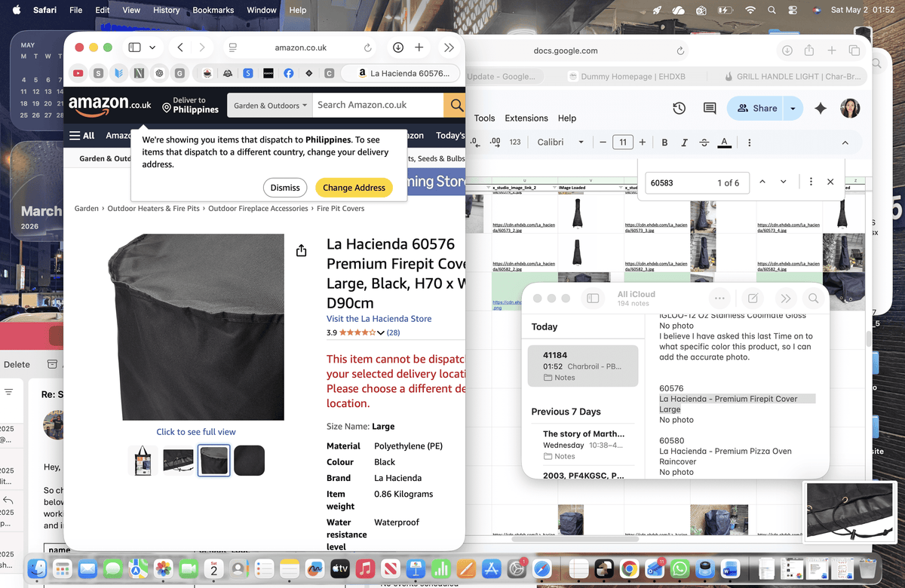This screenshot has height=588, width=905.
Task: Click the Search Amazon.co.uk input field
Action: (x=379, y=106)
